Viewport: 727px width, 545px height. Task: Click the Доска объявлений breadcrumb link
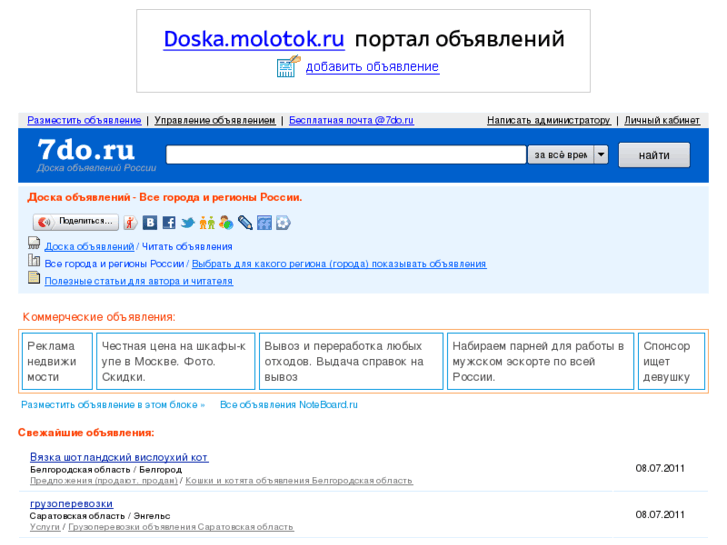point(89,247)
